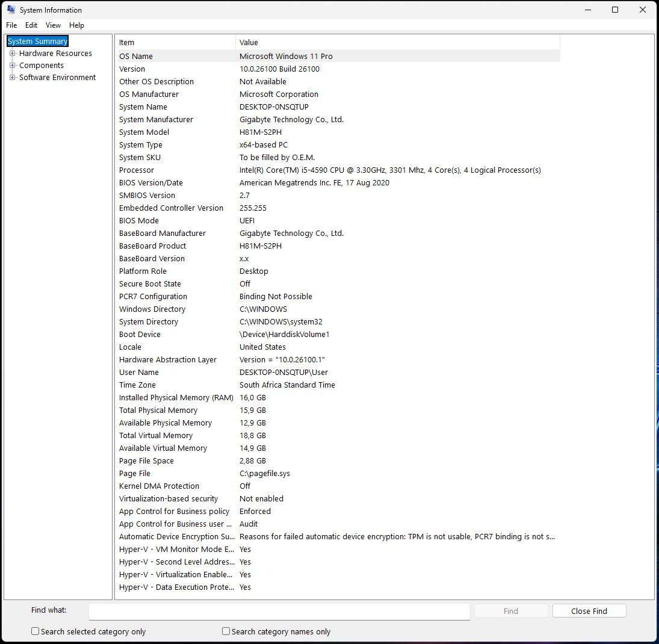Click the Close Find button

point(589,611)
